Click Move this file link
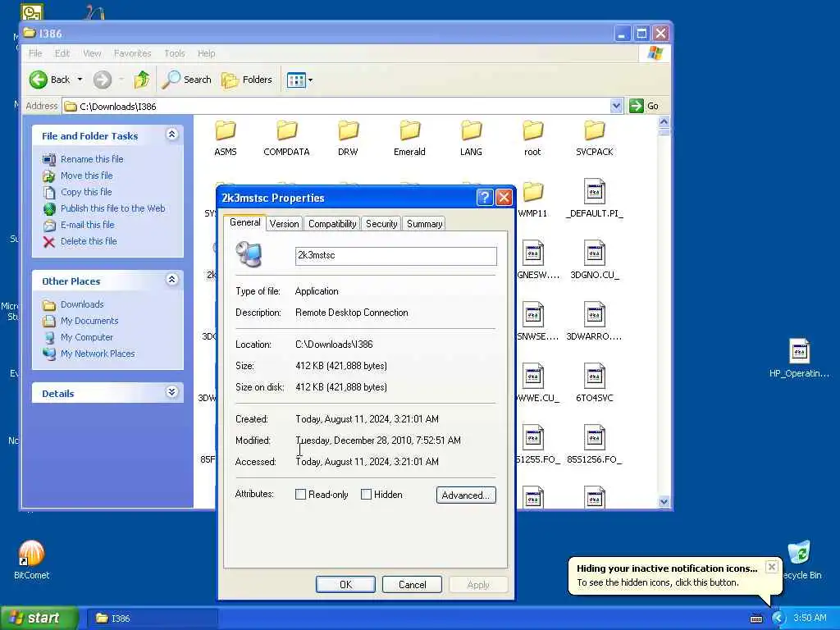840x630 pixels. click(86, 176)
